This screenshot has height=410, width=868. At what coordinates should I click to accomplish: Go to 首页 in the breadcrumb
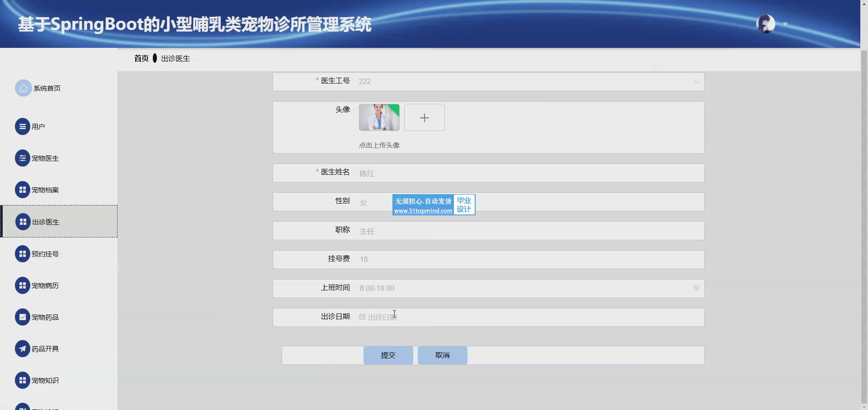pyautogui.click(x=141, y=58)
